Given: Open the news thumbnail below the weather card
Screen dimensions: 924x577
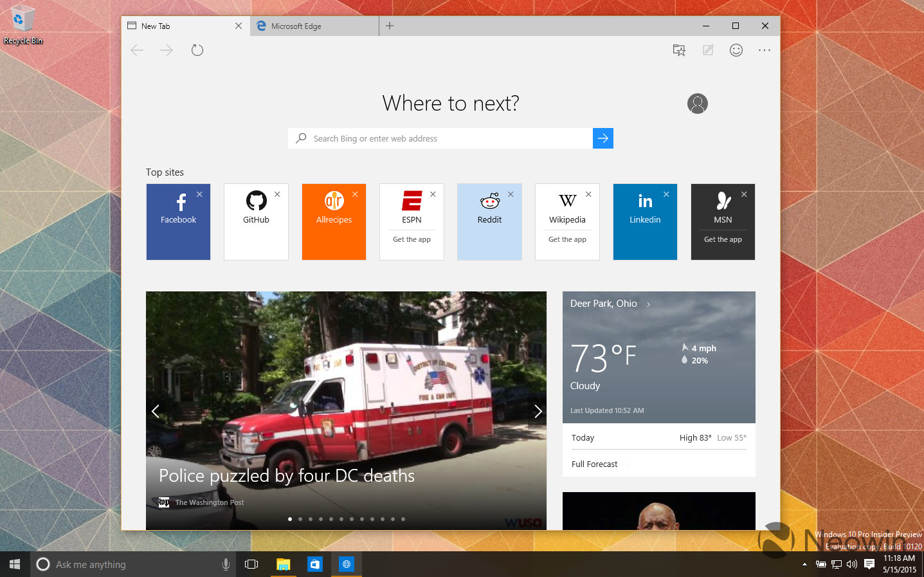Looking at the screenshot, I should tap(658, 511).
